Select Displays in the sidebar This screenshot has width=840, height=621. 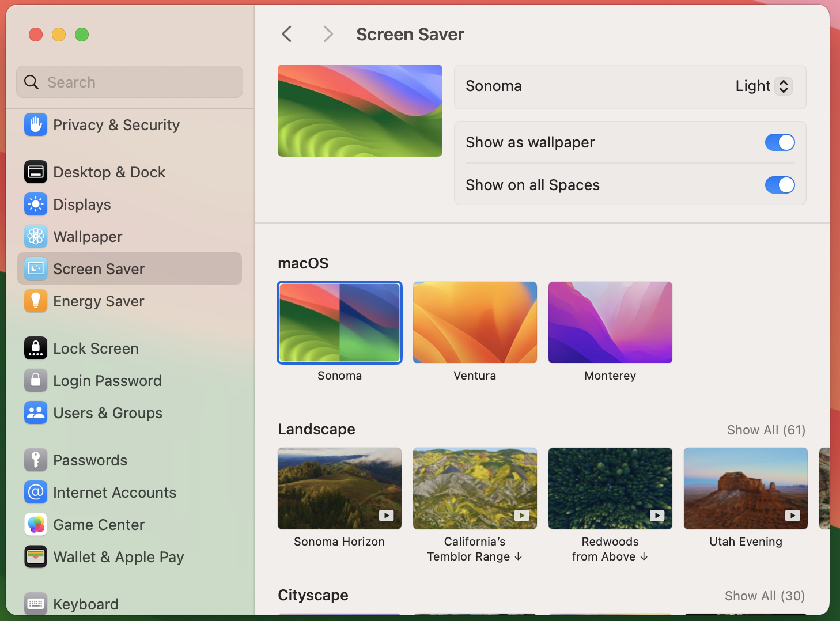click(130, 204)
